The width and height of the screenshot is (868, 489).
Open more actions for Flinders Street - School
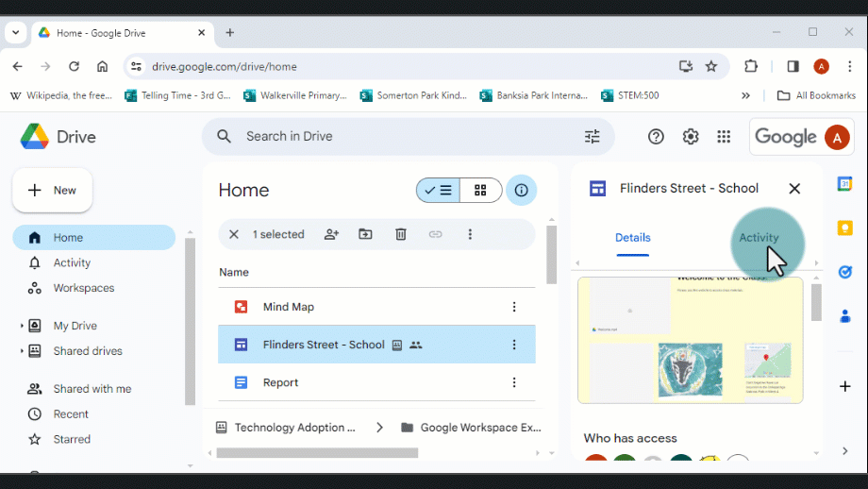(514, 345)
